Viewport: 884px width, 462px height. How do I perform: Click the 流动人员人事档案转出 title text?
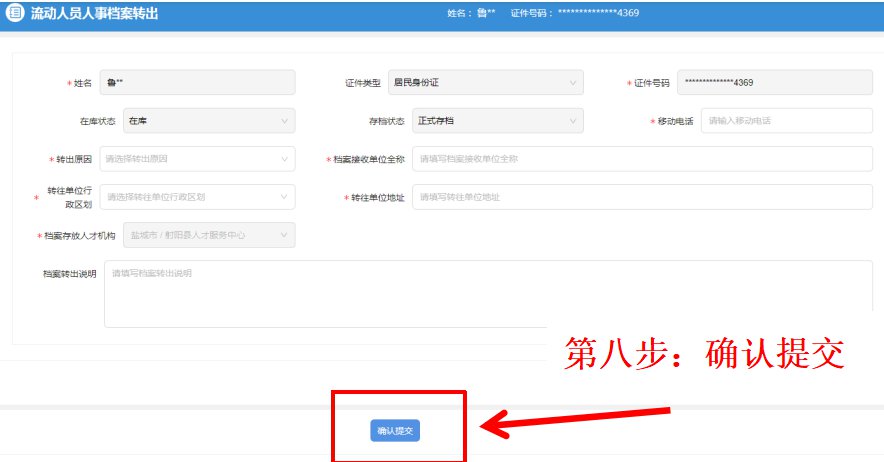click(94, 13)
